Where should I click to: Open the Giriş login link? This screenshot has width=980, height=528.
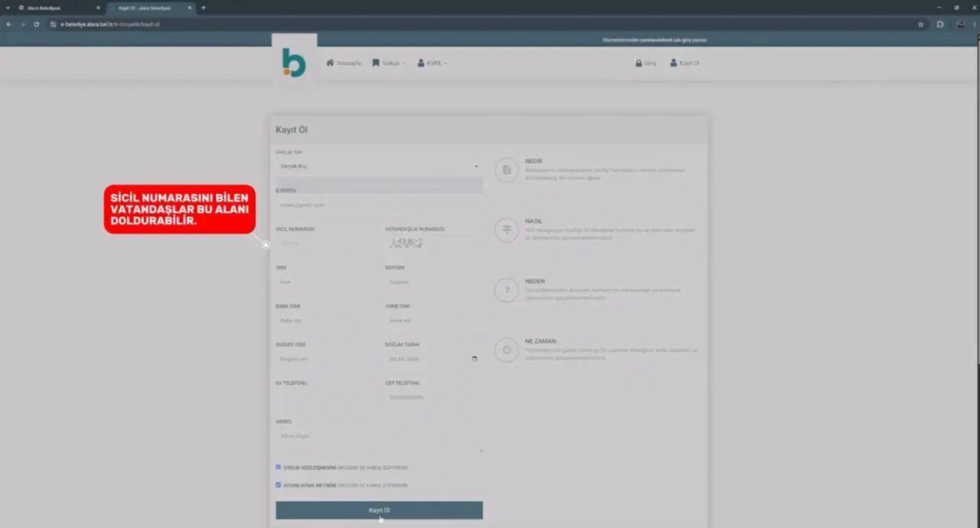click(x=645, y=63)
